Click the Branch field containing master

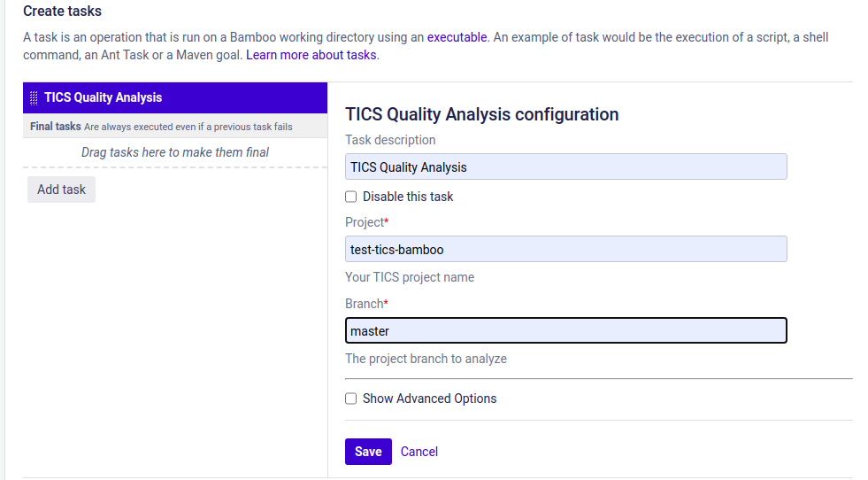(x=565, y=330)
